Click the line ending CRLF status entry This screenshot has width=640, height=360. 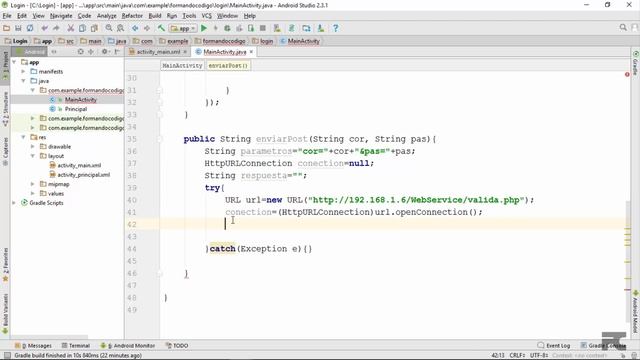coord(517,356)
